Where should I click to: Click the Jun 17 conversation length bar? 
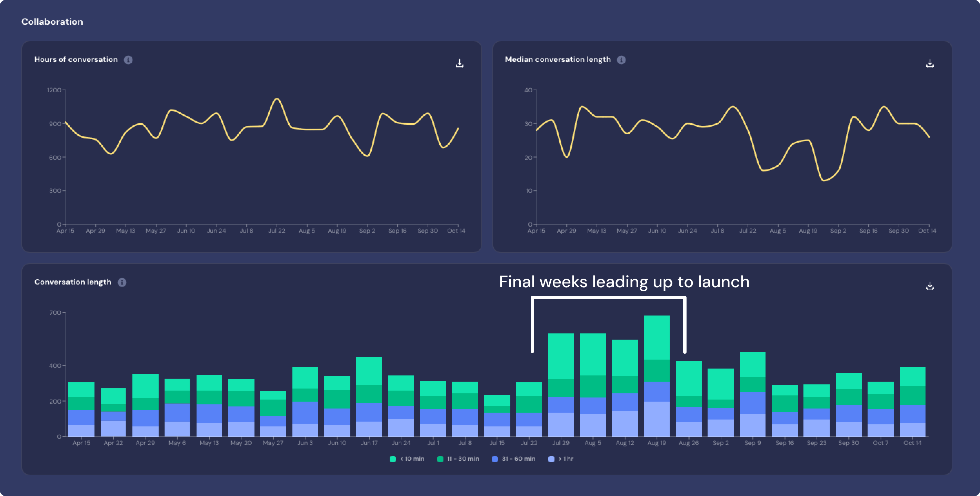(x=369, y=396)
